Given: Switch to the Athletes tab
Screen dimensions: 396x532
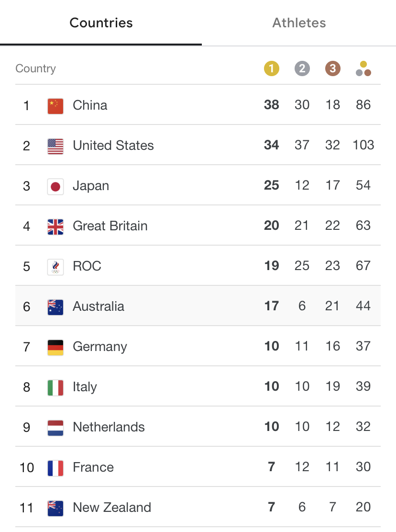Looking at the screenshot, I should [299, 23].
